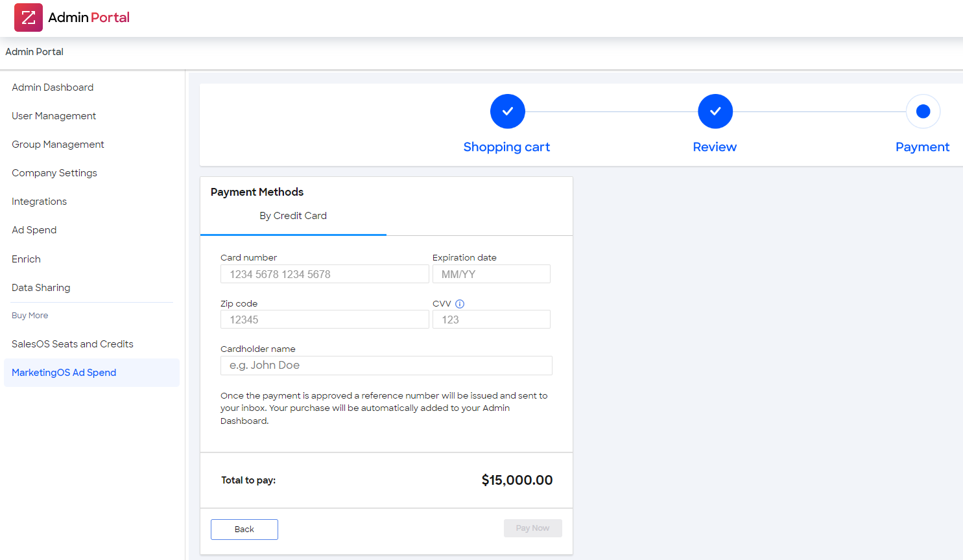Click the CVV info icon
This screenshot has height=560, width=963.
point(460,304)
